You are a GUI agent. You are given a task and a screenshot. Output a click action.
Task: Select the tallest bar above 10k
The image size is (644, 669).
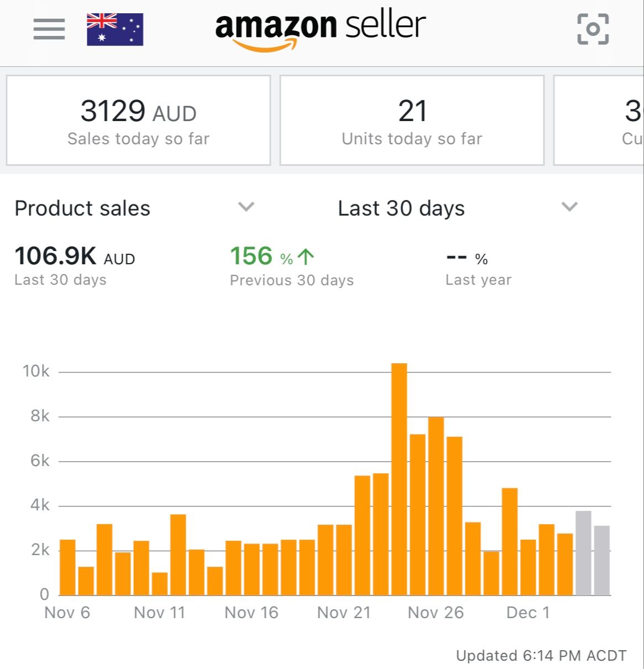[399, 479]
